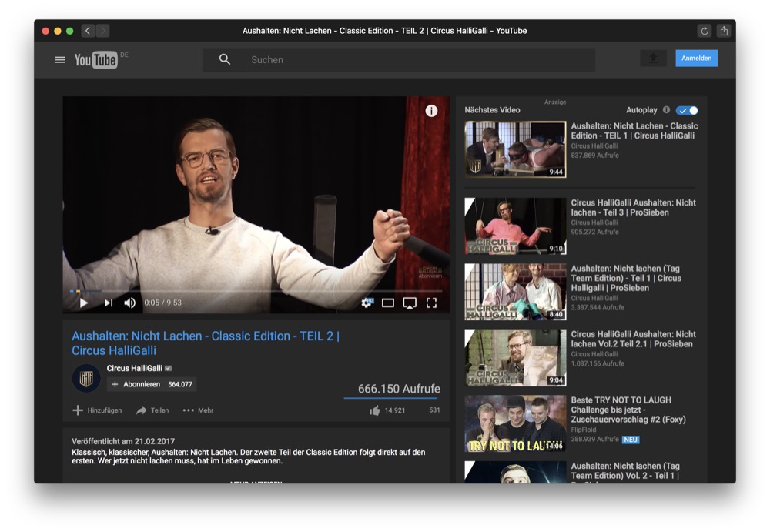This screenshot has height=532, width=770.
Task: Open the hamburger guide menu
Action: [x=60, y=59]
